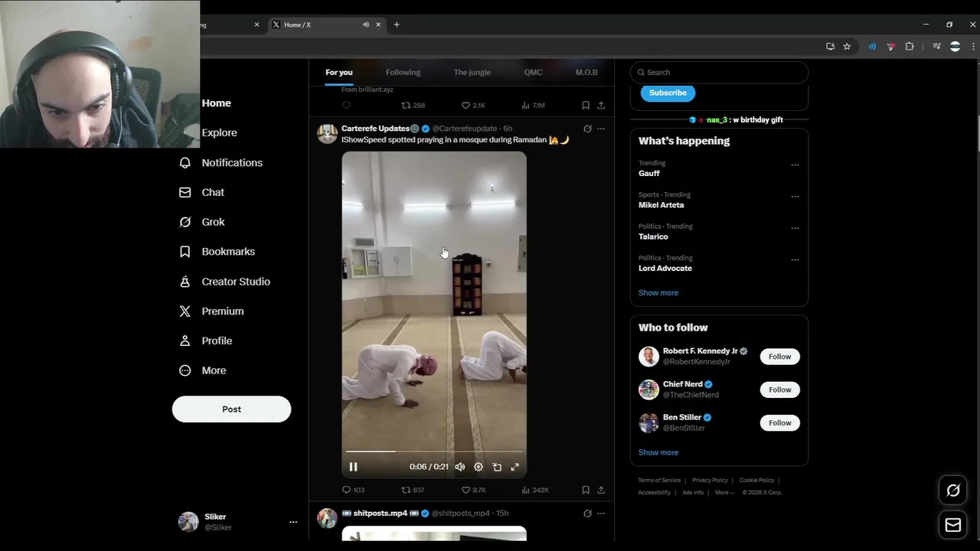
Task: Open Carterefe Updates profile avatar
Action: (x=328, y=134)
